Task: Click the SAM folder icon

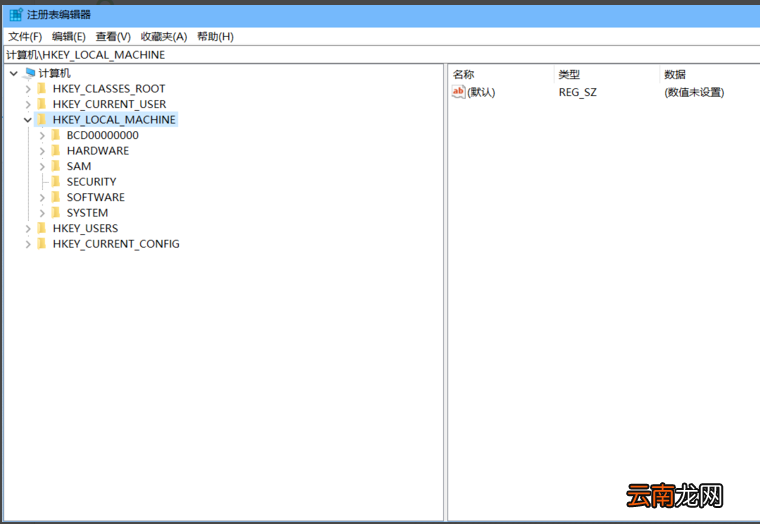Action: click(56, 166)
